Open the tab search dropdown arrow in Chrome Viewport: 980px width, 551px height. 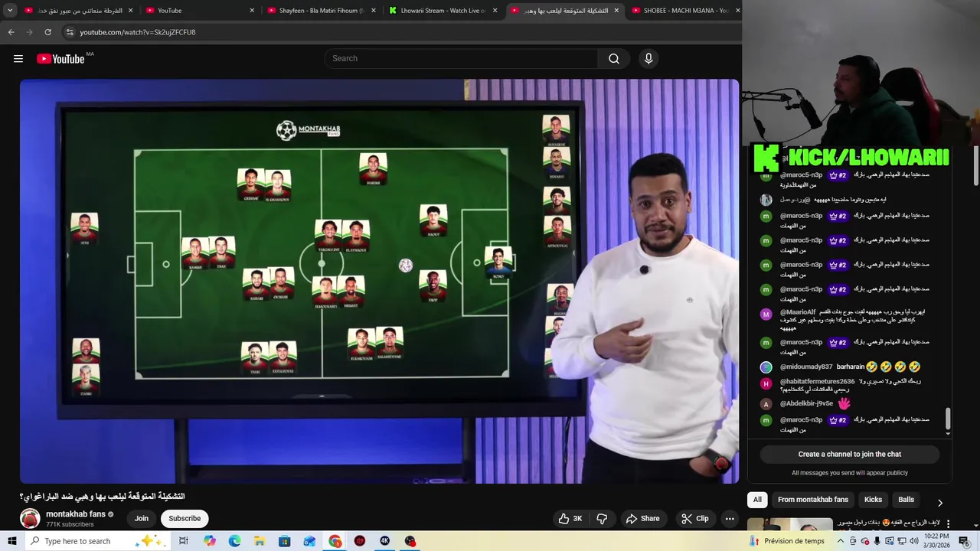[10, 11]
